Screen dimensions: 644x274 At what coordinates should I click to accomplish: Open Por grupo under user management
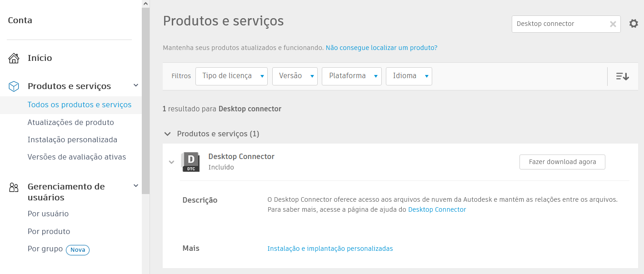45,249
